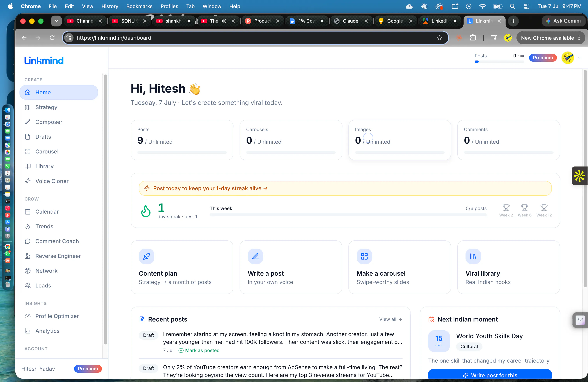This screenshot has height=382, width=588.
Task: Bookmark this page with the star icon
Action: [439, 38]
